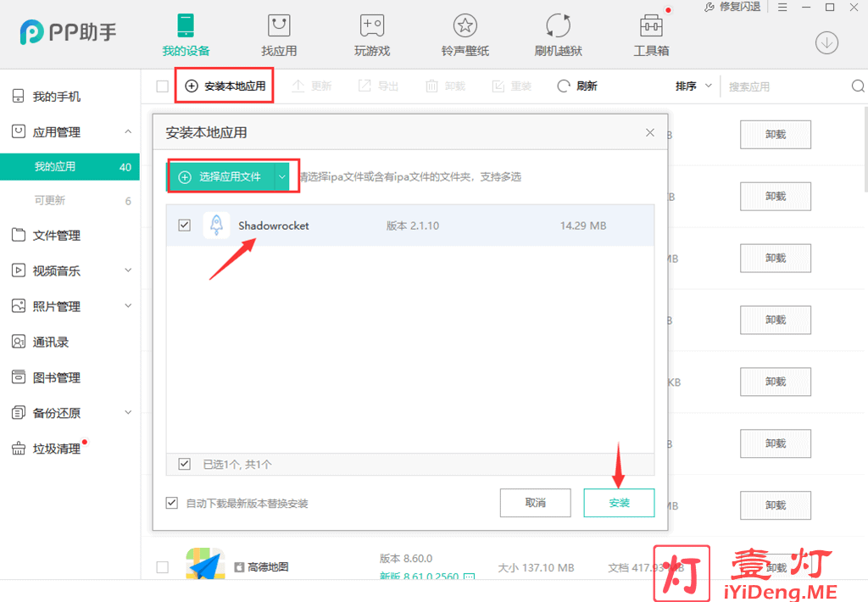Click the 大小 137.10 MB text
Viewport: 868px width, 602px height.
pos(536,568)
